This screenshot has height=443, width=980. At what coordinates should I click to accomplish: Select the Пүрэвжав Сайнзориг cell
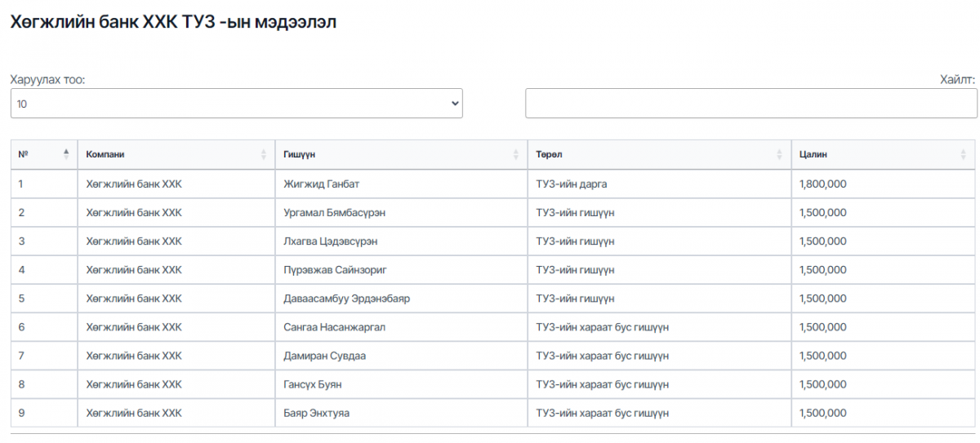[x=336, y=270]
